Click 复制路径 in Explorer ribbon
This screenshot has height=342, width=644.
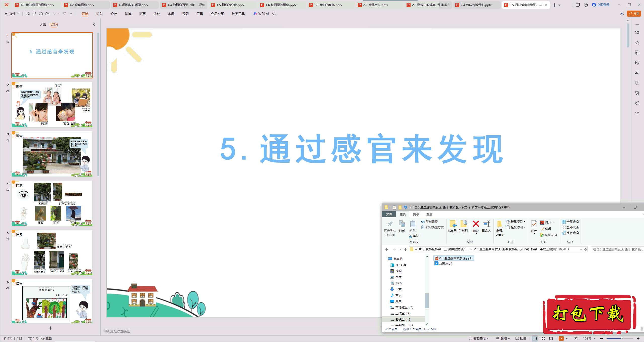(429, 222)
